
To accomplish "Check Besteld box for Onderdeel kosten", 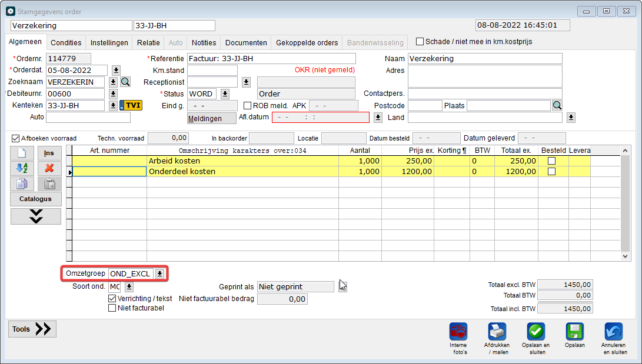I will [551, 171].
